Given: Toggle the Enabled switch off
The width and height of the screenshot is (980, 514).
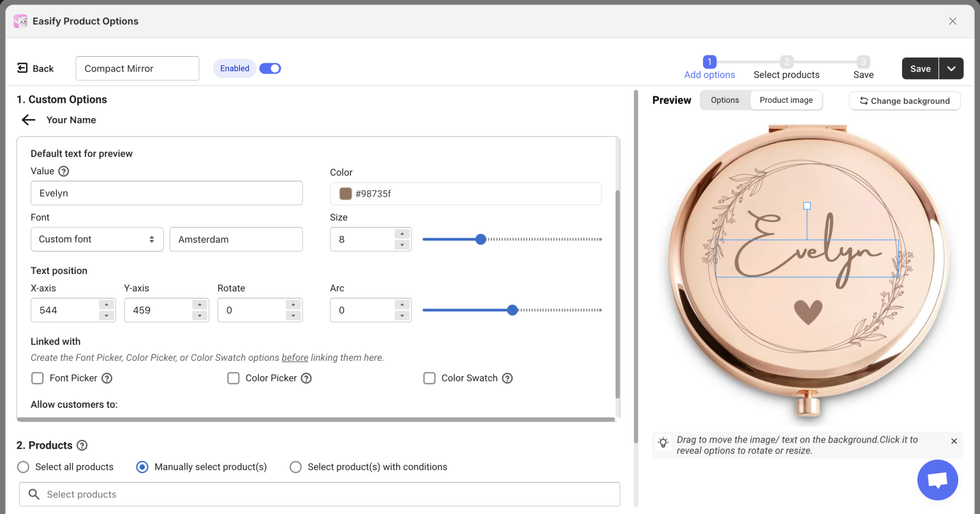Looking at the screenshot, I should (x=270, y=68).
